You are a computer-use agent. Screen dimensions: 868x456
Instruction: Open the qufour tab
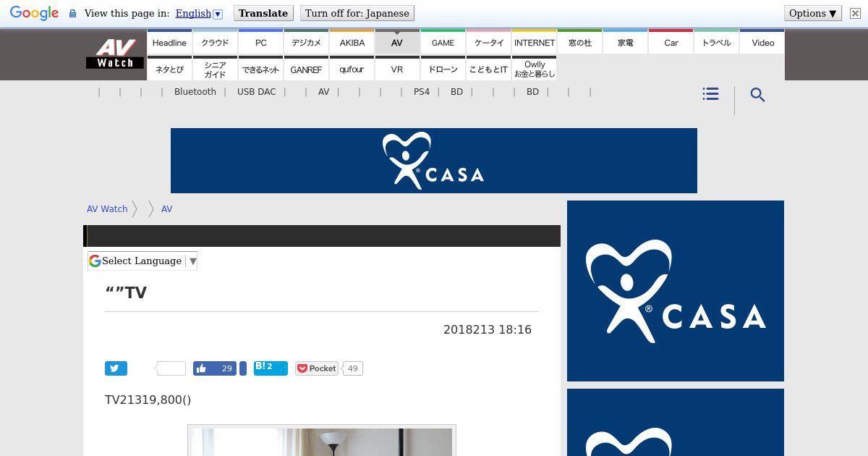point(352,69)
